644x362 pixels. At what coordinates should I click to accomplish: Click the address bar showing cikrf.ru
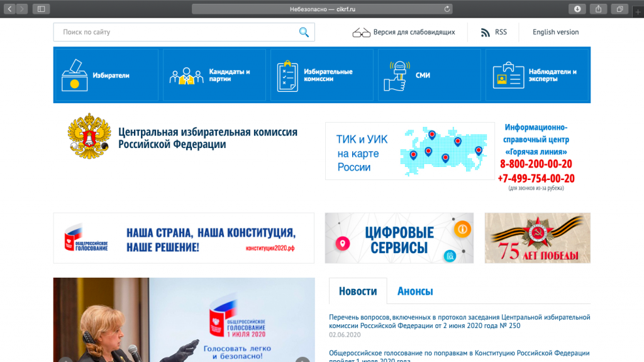[x=322, y=9]
